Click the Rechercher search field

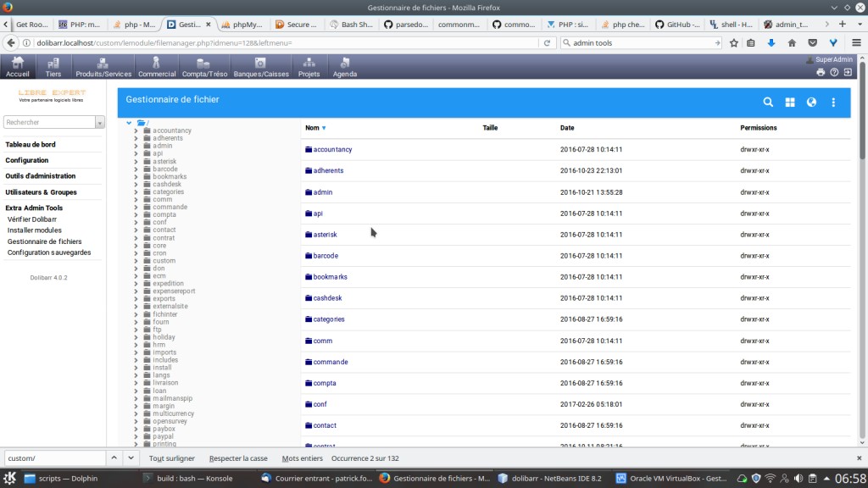(x=49, y=122)
